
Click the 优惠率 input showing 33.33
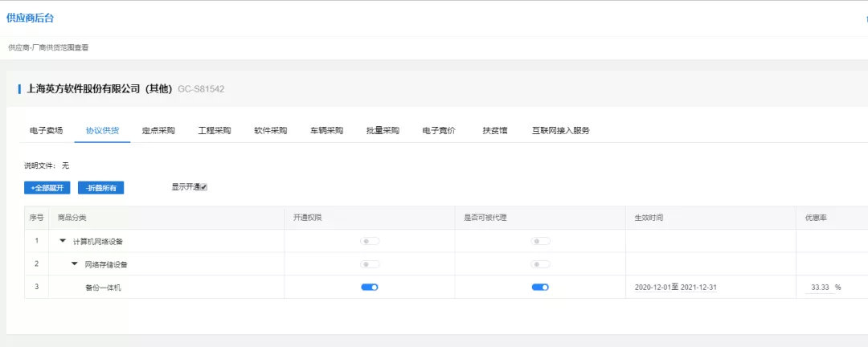click(x=818, y=287)
